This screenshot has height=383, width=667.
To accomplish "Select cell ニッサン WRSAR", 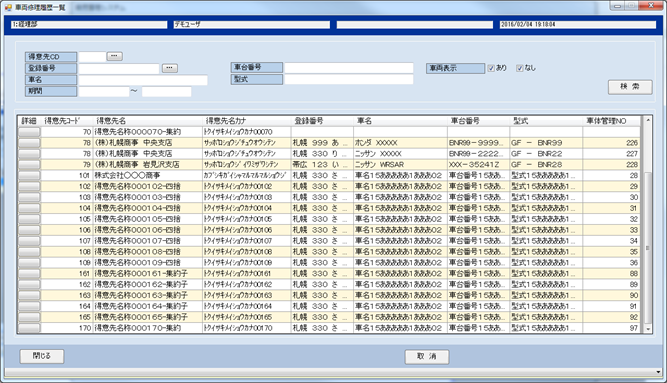I will pyautogui.click(x=400, y=165).
